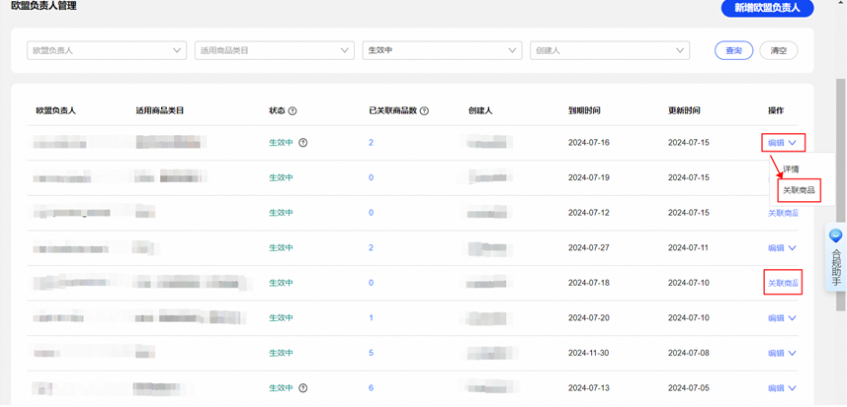The height and width of the screenshot is (407, 847).
Task: Click 生效中 status in the 2024-07-18 row
Action: [281, 283]
